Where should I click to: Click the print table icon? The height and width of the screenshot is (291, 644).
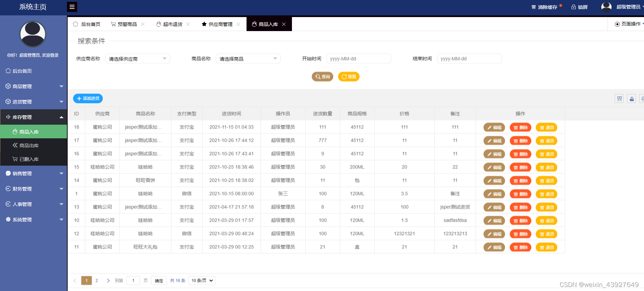pos(642,99)
